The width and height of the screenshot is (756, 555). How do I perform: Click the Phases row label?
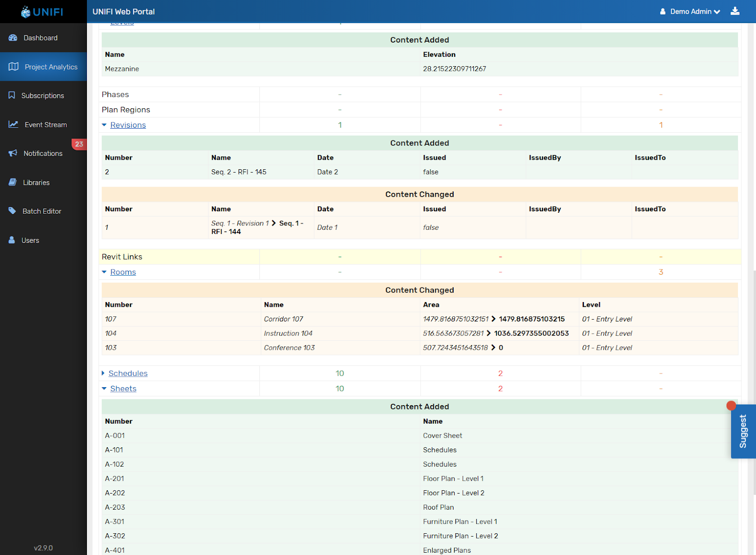click(x=115, y=95)
